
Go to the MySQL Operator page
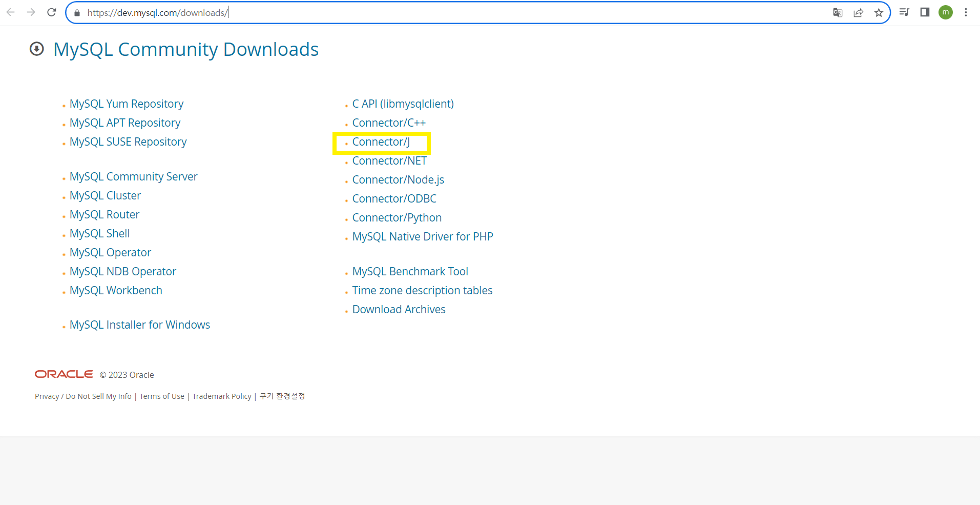[110, 253]
